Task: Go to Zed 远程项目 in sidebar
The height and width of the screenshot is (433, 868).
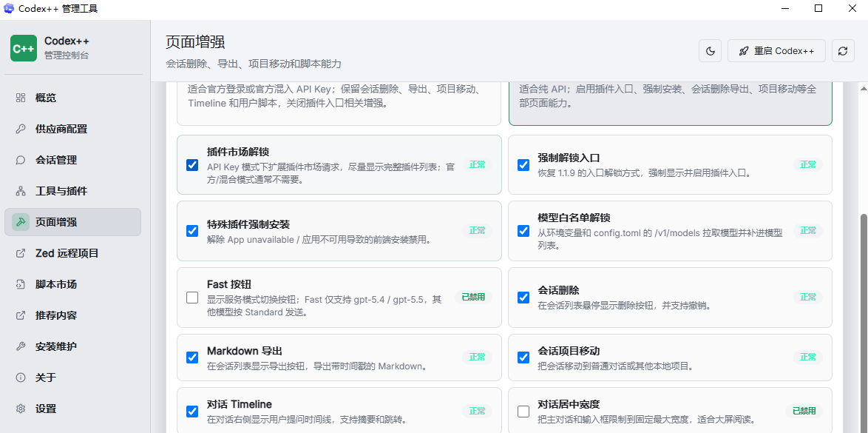Action: 72,253
